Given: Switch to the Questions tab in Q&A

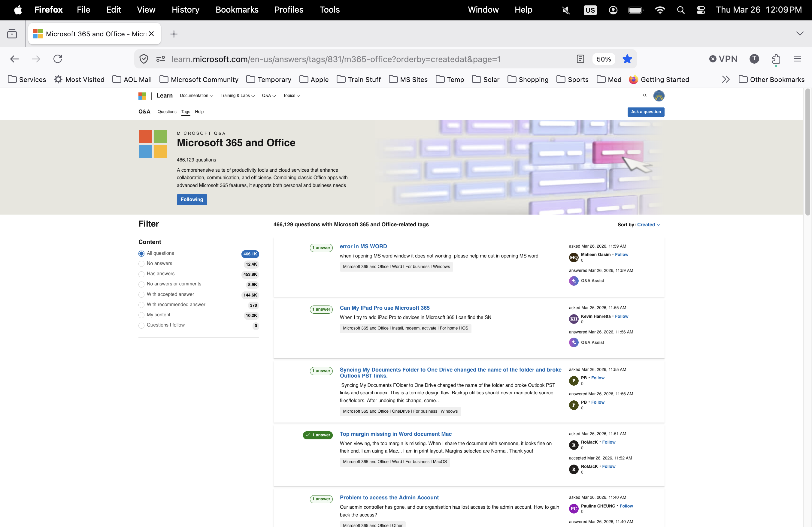Looking at the screenshot, I should [167, 112].
